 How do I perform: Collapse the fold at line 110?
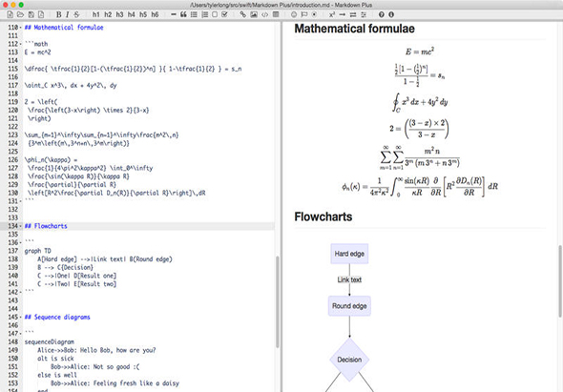pyautogui.click(x=20, y=28)
